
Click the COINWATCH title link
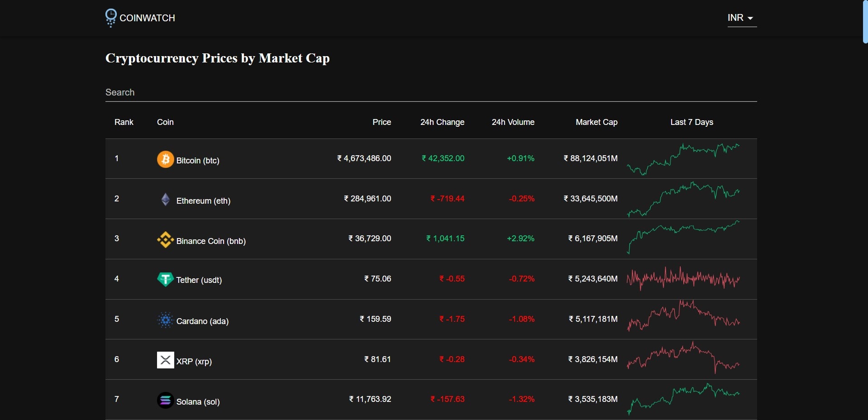tap(147, 18)
